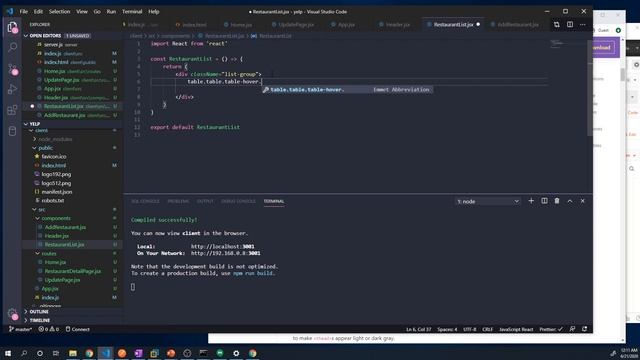Open the database view in activity bar

tap(12, 131)
